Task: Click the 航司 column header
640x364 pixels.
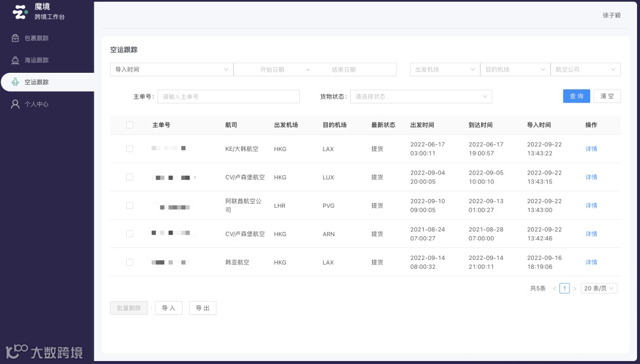Action: pyautogui.click(x=231, y=125)
